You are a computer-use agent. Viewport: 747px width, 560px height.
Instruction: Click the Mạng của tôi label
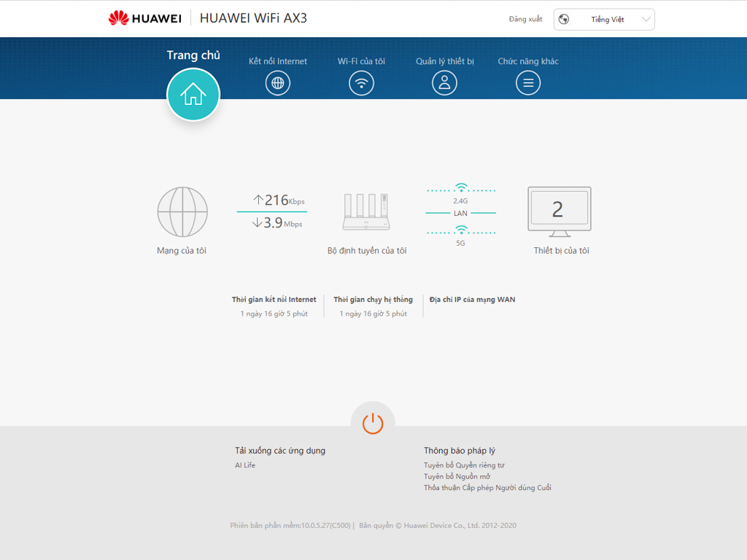click(x=182, y=251)
